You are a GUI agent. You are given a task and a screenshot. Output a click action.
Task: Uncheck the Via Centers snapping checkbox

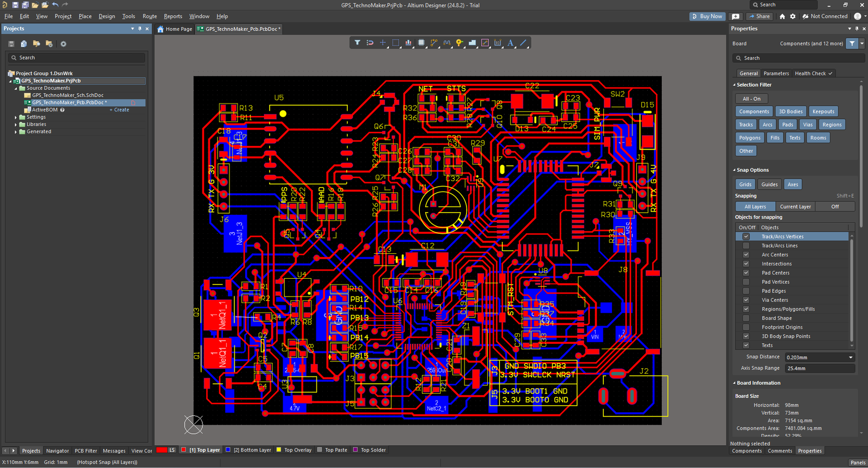point(746,300)
